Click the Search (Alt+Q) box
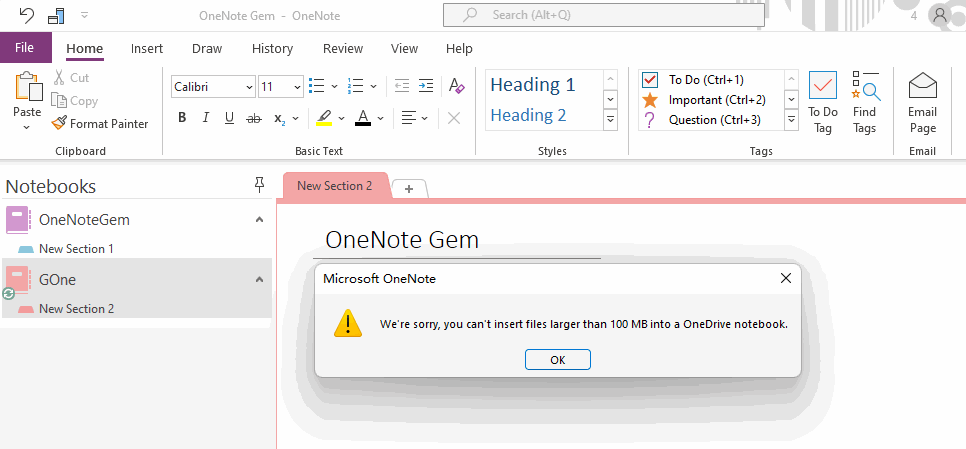The width and height of the screenshot is (966, 449). (604, 15)
